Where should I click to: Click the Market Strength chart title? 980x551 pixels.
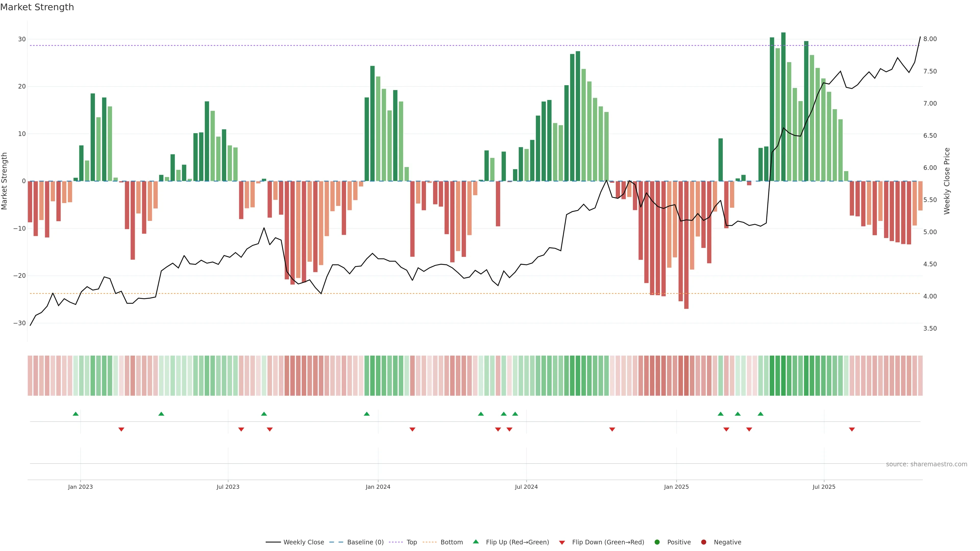coord(37,7)
